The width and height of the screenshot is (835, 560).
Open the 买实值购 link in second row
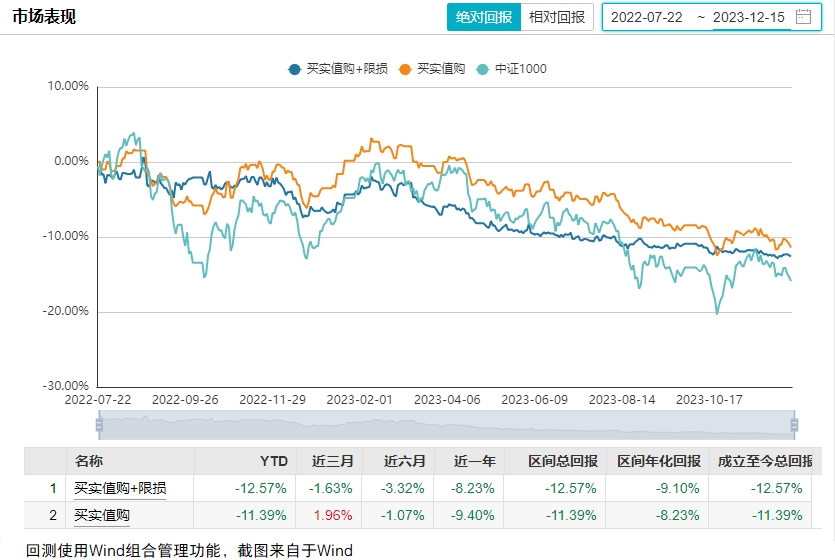click(102, 515)
